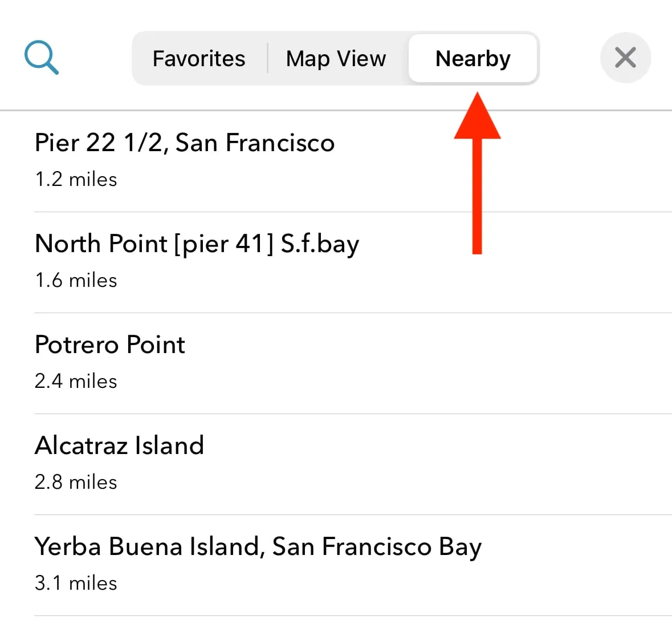The width and height of the screenshot is (672, 628).
Task: Click the 3.1 miles distance label
Action: pyautogui.click(x=76, y=584)
